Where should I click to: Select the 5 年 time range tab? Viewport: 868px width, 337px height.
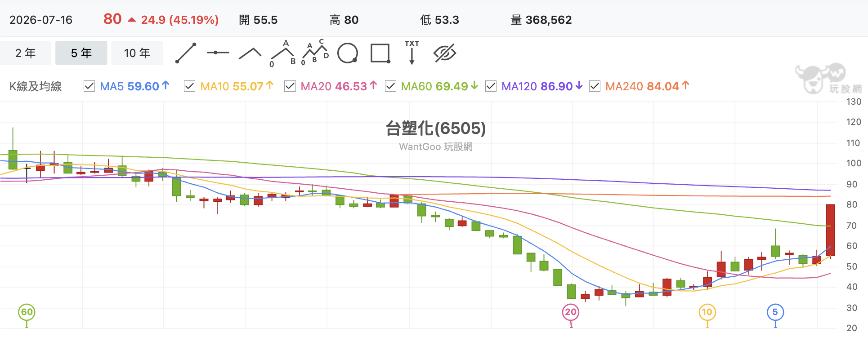[x=81, y=53]
